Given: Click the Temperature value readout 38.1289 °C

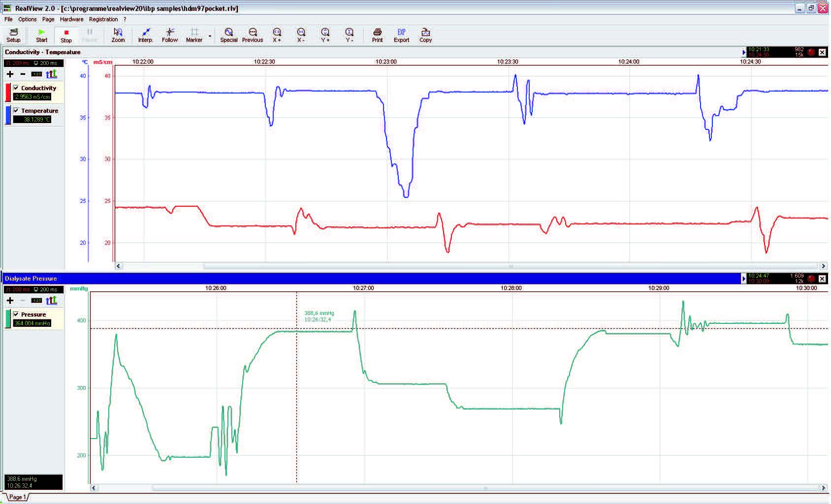Looking at the screenshot, I should (x=32, y=120).
